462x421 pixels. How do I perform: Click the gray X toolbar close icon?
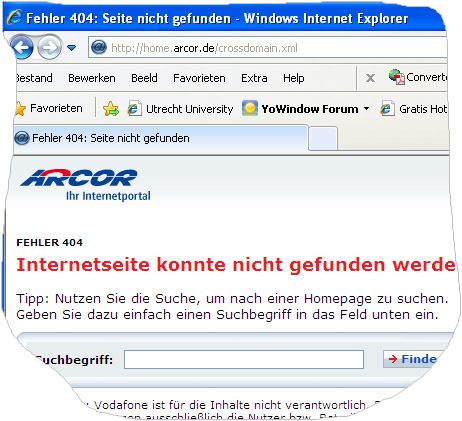point(370,78)
